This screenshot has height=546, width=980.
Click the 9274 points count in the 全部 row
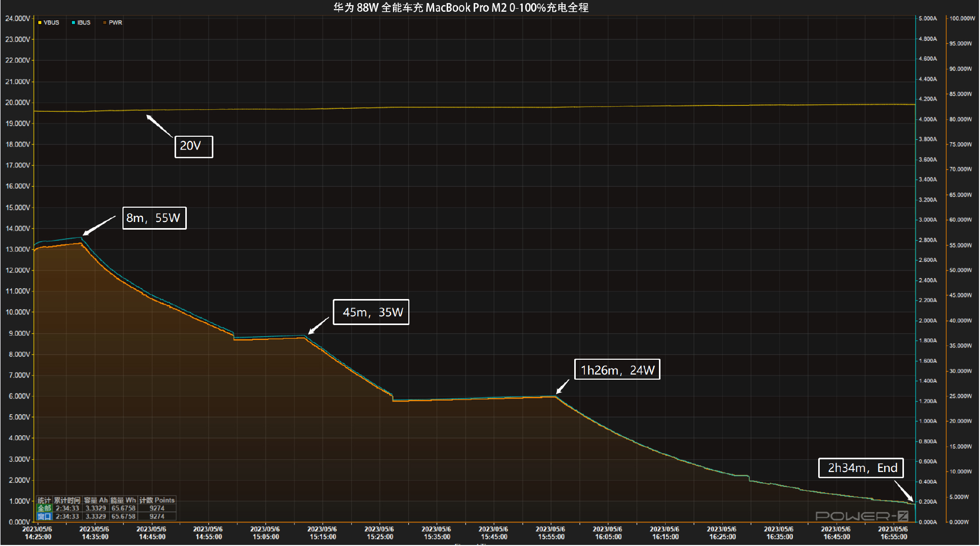(x=157, y=508)
